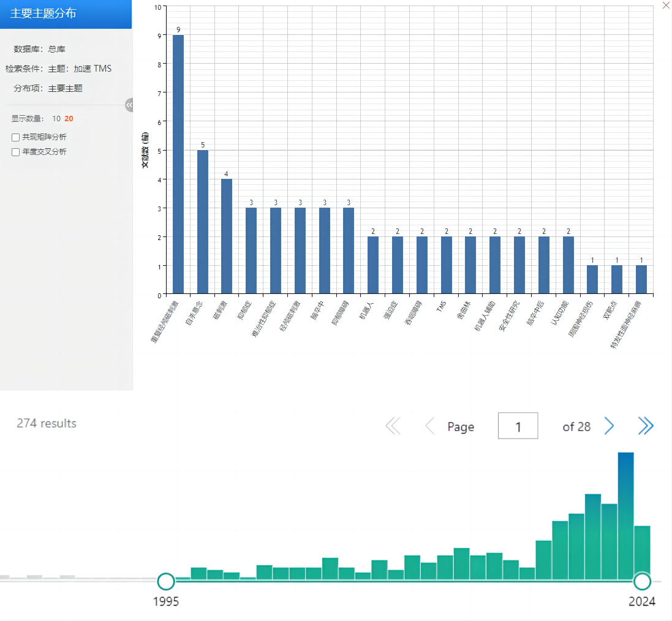Go to previous results page arrow
Screen dimensions: 672x621
point(430,426)
